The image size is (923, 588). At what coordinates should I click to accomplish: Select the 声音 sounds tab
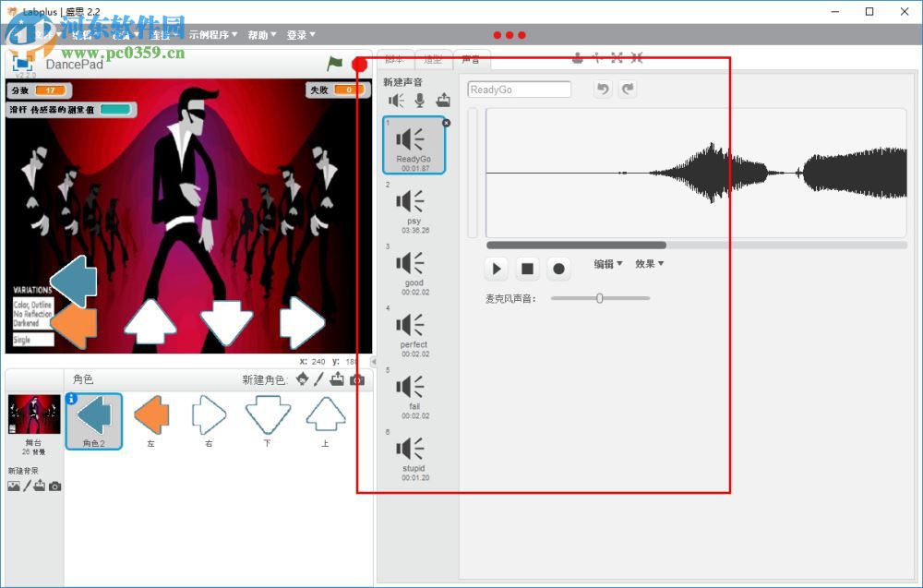(x=471, y=59)
